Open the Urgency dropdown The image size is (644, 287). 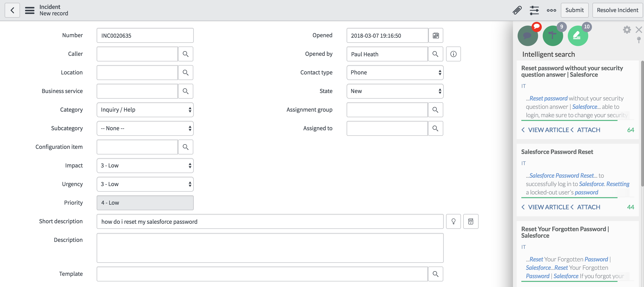[x=145, y=184]
